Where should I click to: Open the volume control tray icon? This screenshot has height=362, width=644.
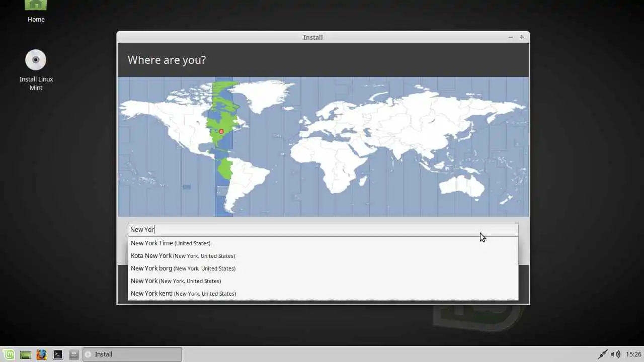(x=615, y=354)
